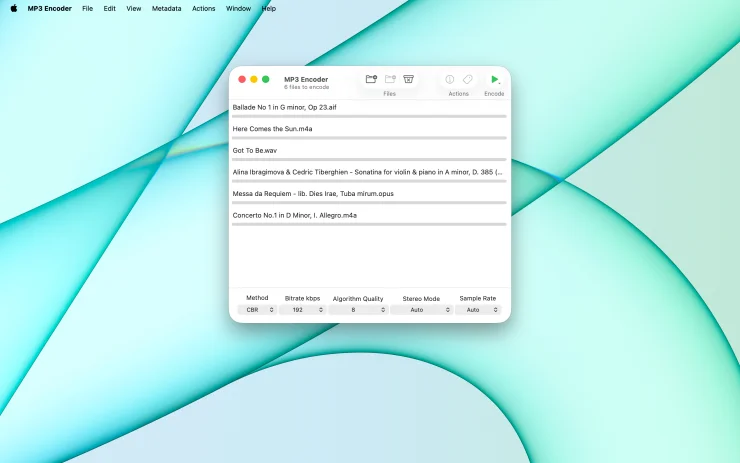Open file info with the circled i icon

pos(449,79)
